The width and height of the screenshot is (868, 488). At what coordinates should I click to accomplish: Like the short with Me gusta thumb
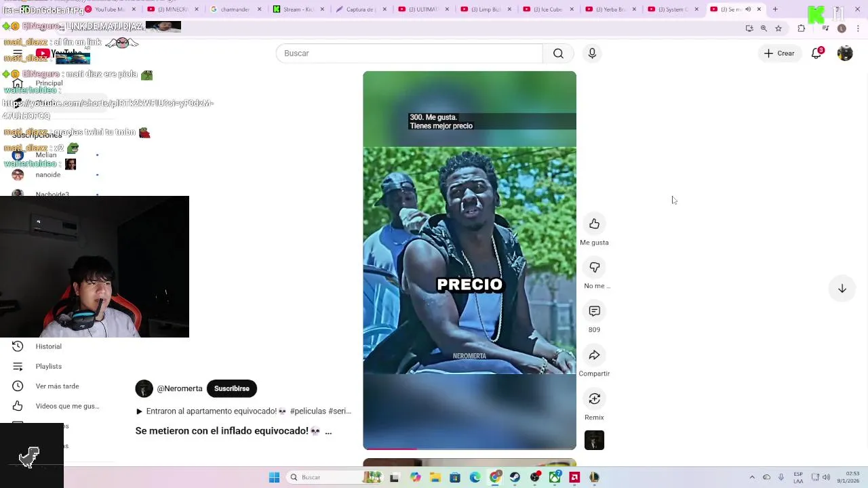point(594,224)
